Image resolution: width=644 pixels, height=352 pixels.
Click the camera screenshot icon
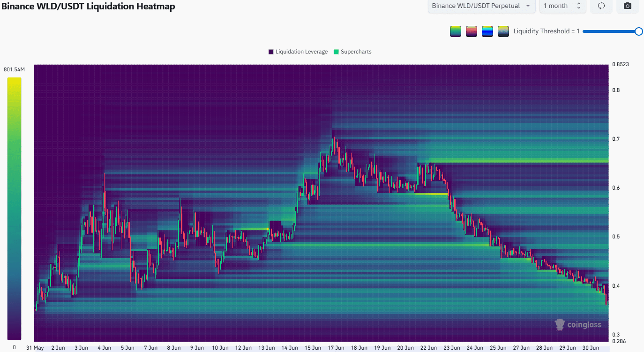628,6
